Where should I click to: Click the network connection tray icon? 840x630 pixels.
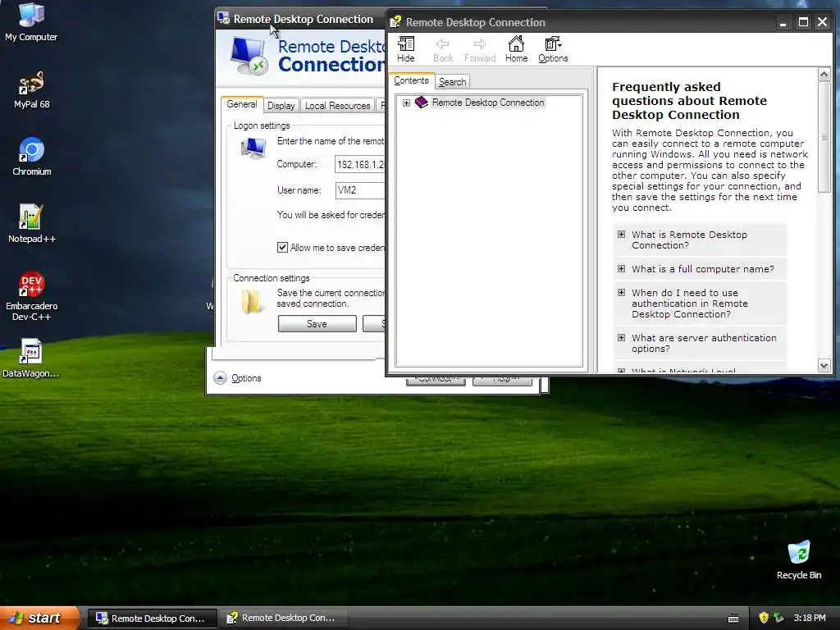coord(779,618)
